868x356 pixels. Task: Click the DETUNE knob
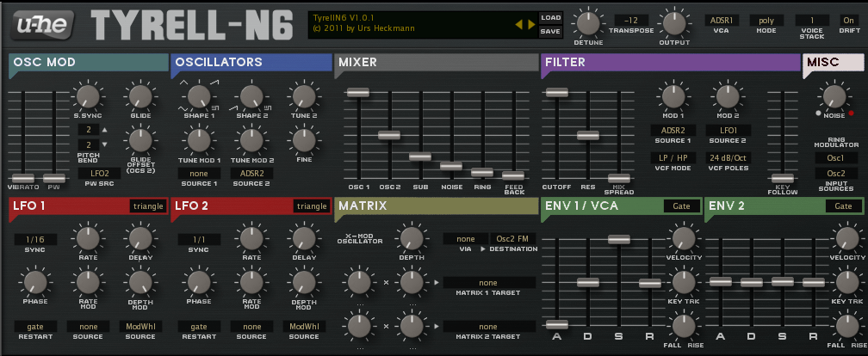588,24
